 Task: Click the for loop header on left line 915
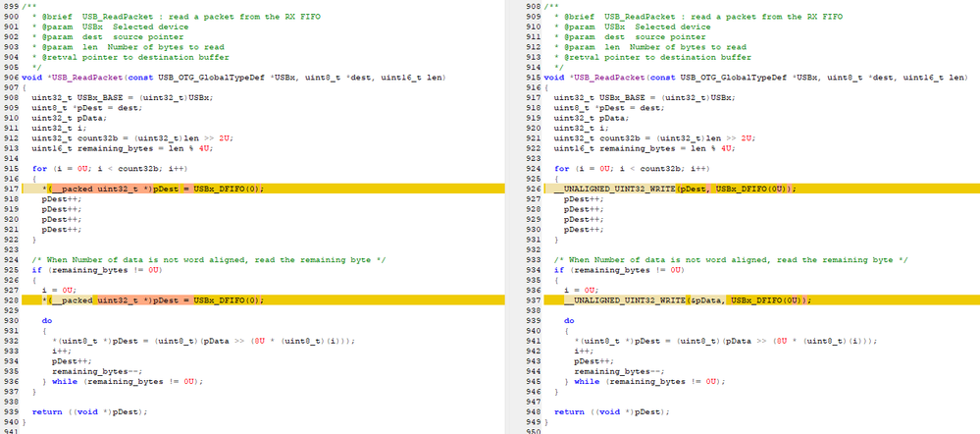click(x=109, y=169)
